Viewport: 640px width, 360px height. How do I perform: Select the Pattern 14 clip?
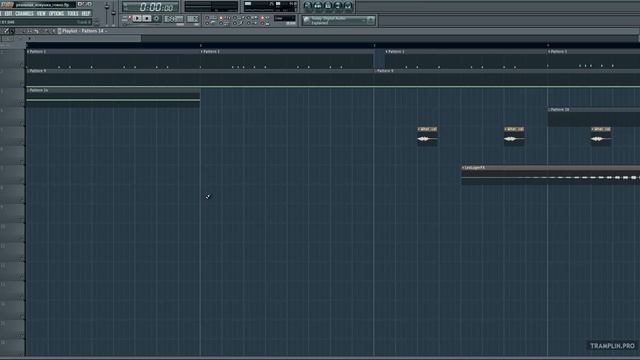click(x=113, y=97)
